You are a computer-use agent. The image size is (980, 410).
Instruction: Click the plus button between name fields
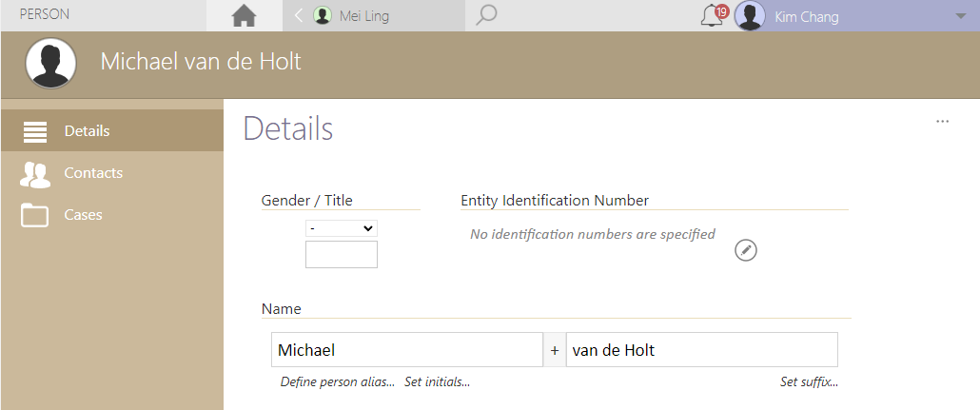coord(555,350)
